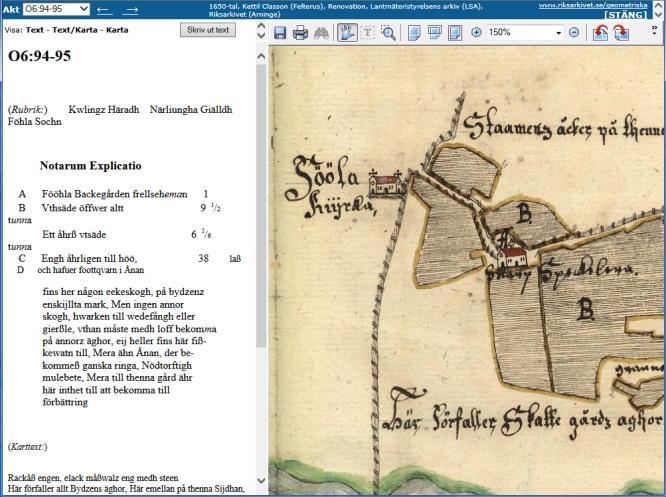Switch view to Text/Karta

[75, 30]
